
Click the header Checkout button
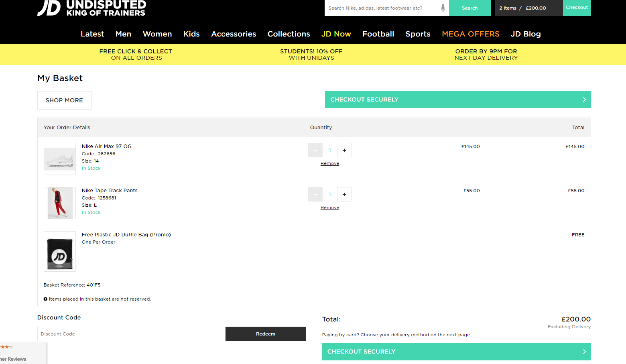(x=577, y=8)
